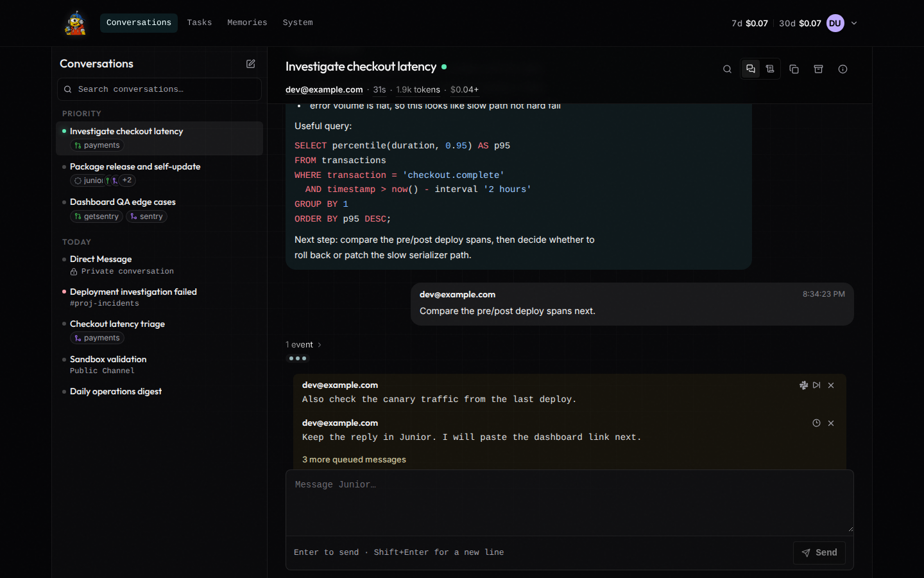Open the Memories tab
This screenshot has height=578, width=924.
pyautogui.click(x=247, y=22)
